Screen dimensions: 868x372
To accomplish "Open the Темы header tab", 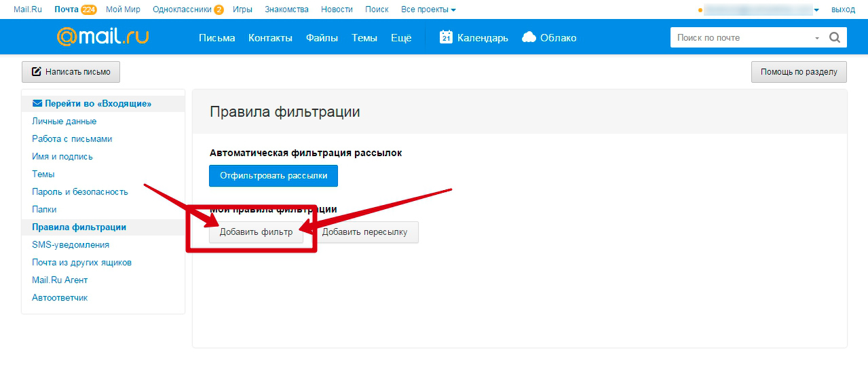I will click(x=364, y=38).
